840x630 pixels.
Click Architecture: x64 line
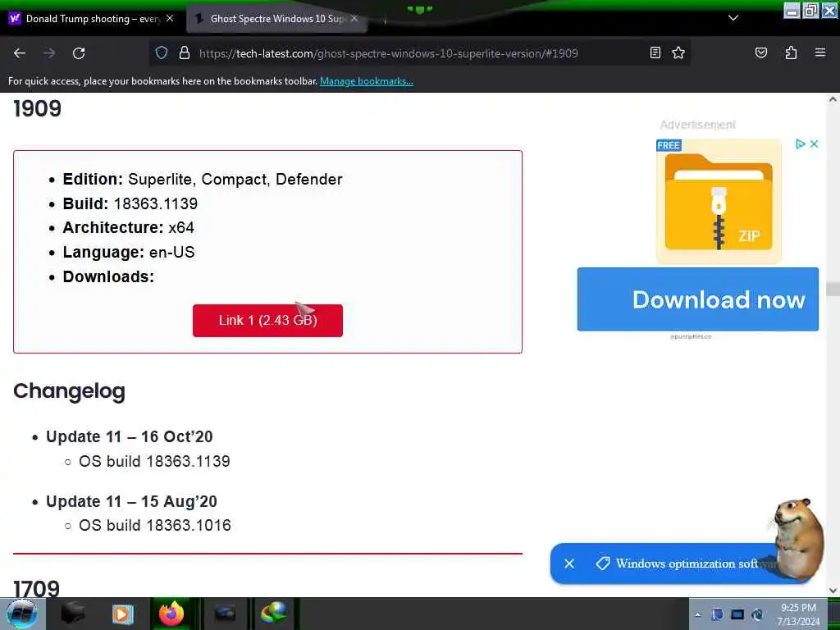coord(129,228)
